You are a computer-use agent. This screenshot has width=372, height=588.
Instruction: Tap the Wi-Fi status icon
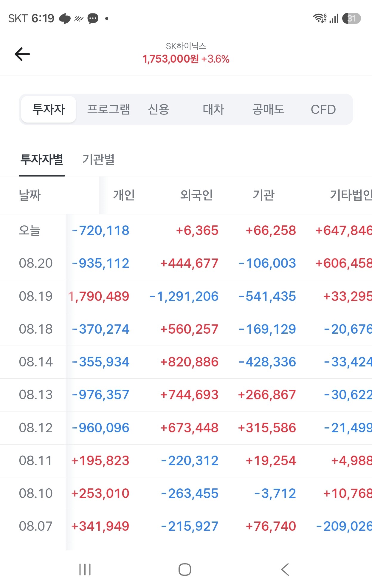click(320, 18)
